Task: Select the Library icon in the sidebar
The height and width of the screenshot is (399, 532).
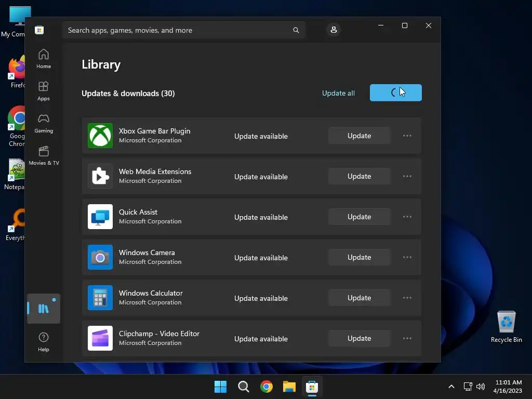Action: 44,309
